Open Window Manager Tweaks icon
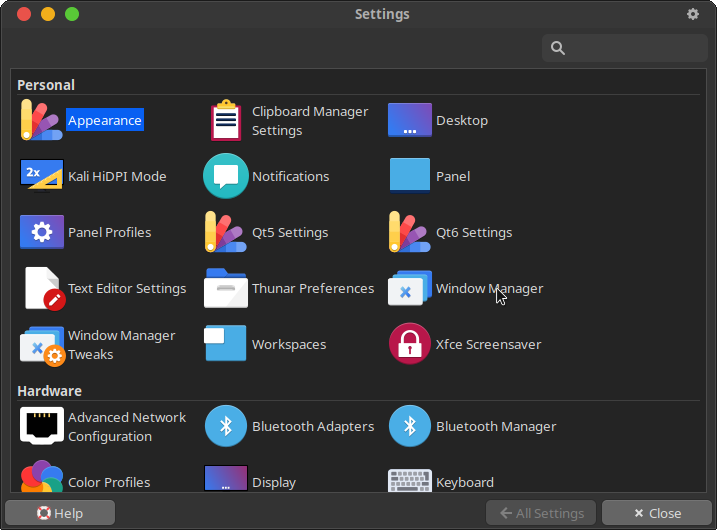The width and height of the screenshot is (717, 530). [x=42, y=345]
